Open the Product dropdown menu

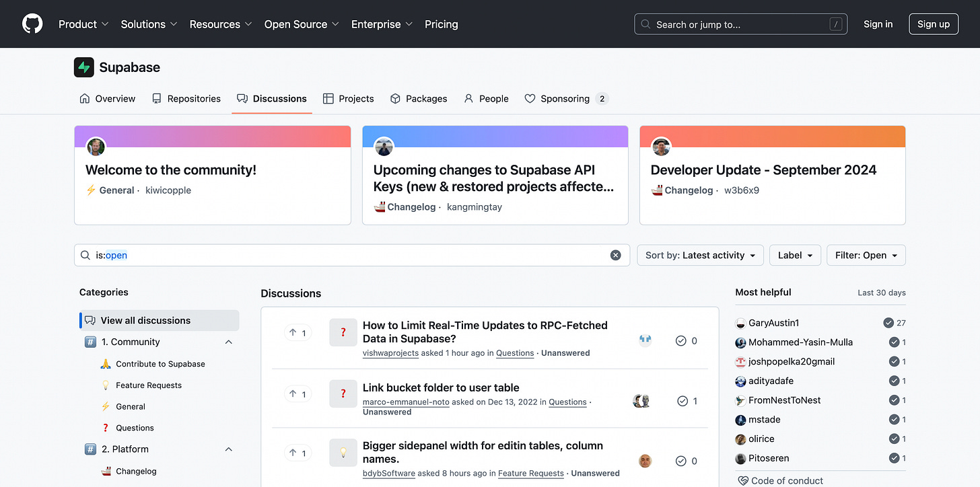pos(83,24)
